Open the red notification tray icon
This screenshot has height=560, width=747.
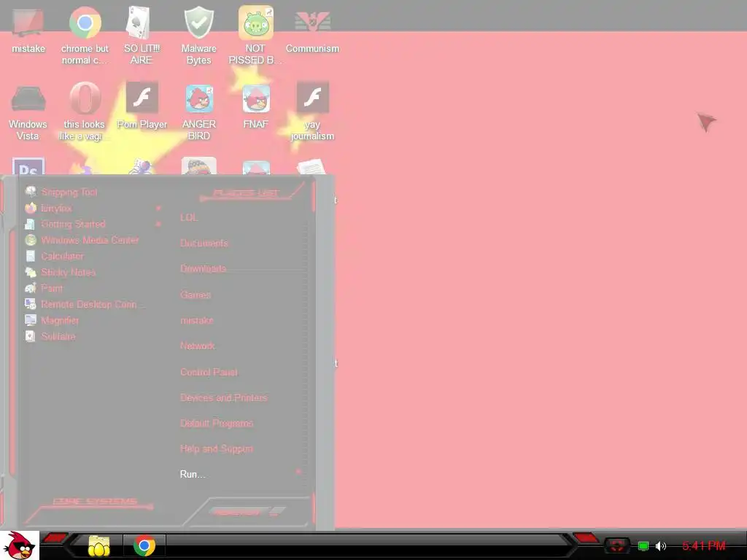pyautogui.click(x=617, y=545)
